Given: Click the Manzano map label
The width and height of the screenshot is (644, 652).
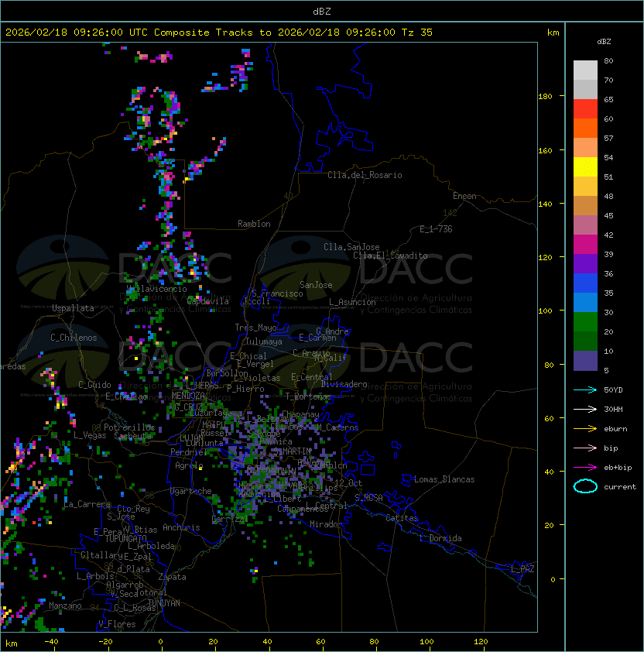Looking at the screenshot, I should tap(65, 606).
